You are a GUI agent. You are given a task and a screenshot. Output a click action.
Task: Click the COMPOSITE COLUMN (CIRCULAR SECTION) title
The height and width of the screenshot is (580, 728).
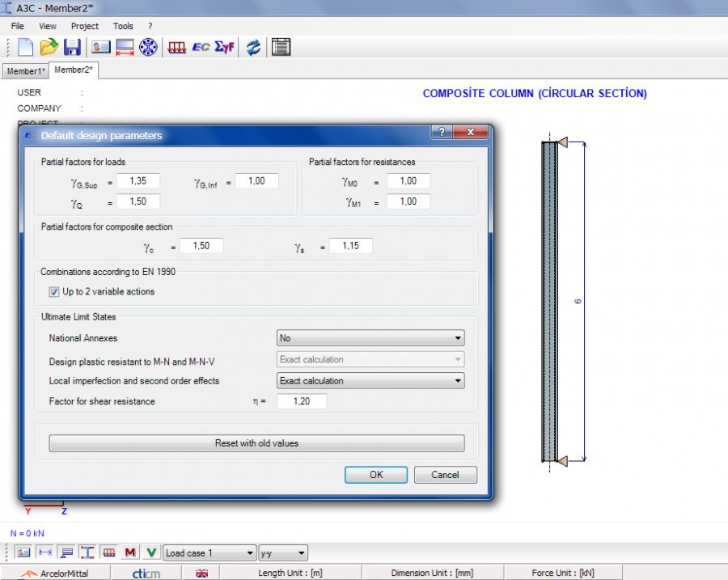click(x=535, y=93)
